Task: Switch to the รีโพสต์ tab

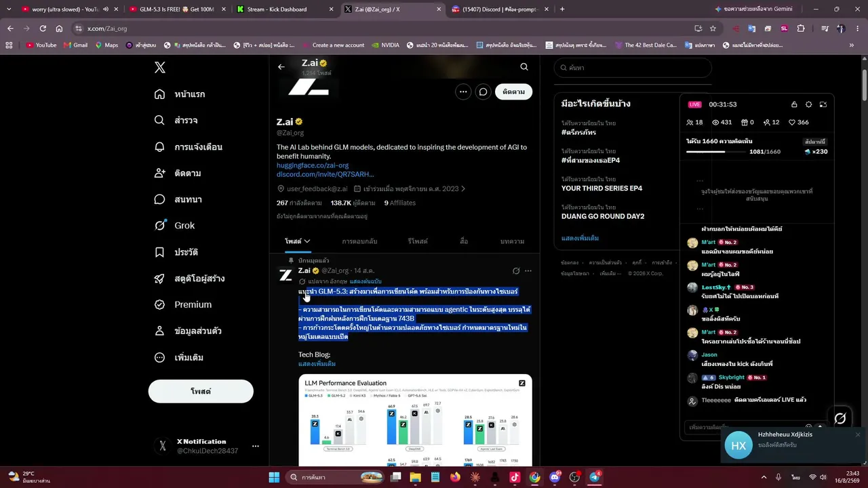Action: point(418,241)
